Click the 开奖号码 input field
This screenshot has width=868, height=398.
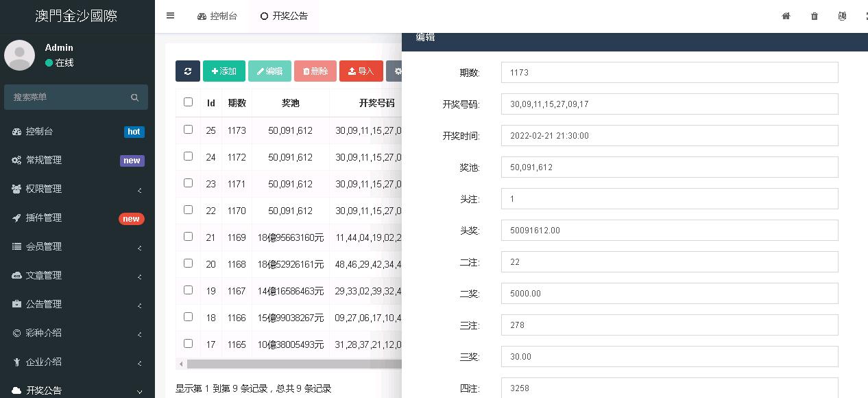tap(669, 104)
